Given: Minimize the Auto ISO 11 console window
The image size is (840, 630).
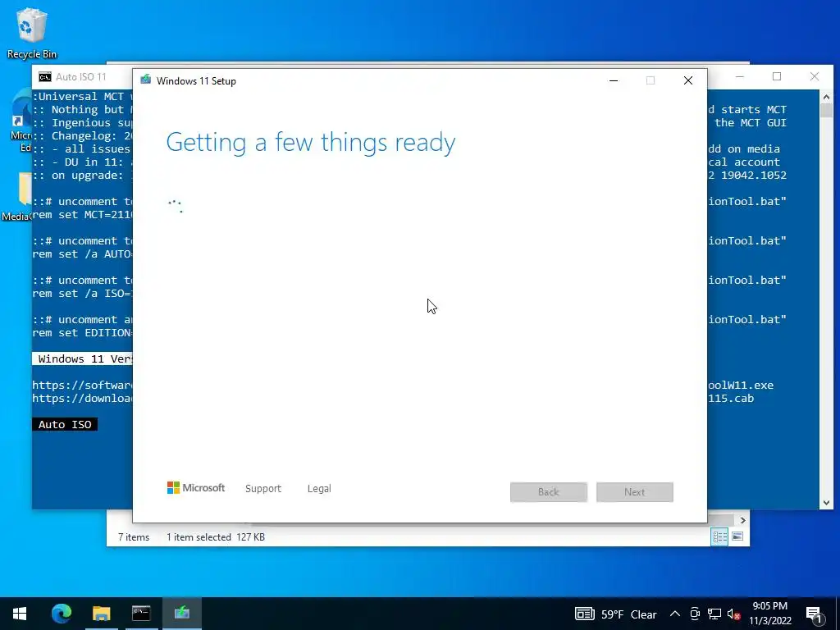Looking at the screenshot, I should [740, 76].
